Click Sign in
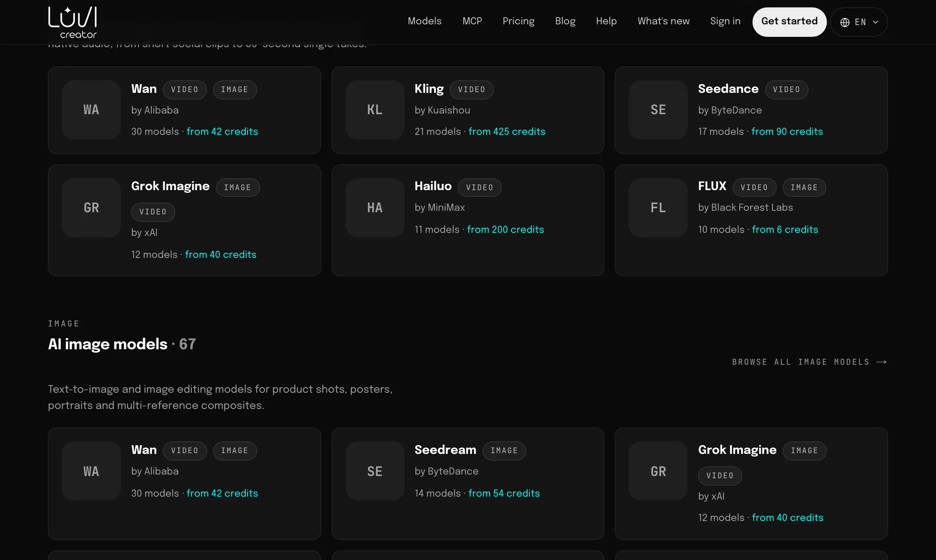Viewport: 936px width, 560px height. (x=725, y=21)
